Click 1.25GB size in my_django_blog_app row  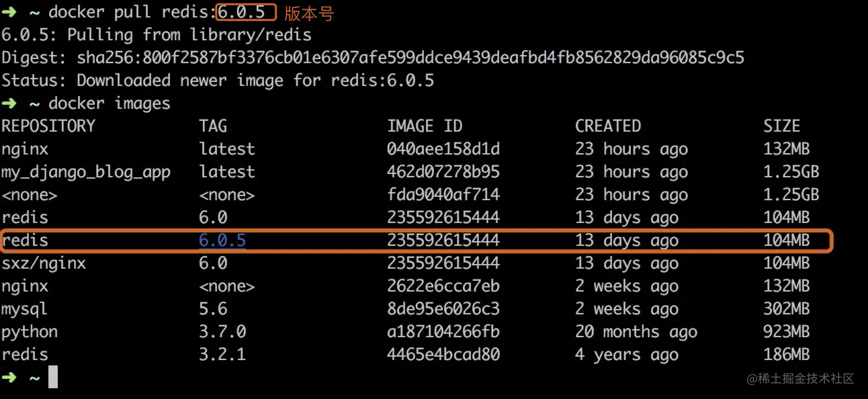coord(791,172)
